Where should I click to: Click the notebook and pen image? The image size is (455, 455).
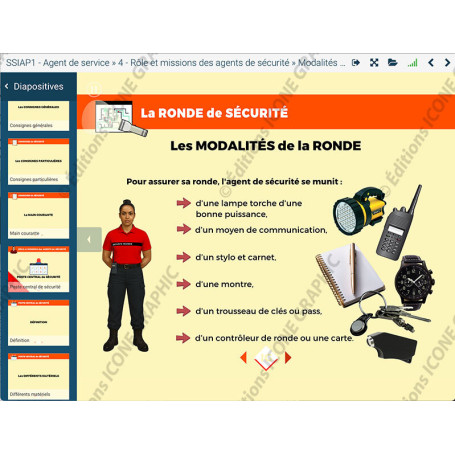(x=350, y=274)
